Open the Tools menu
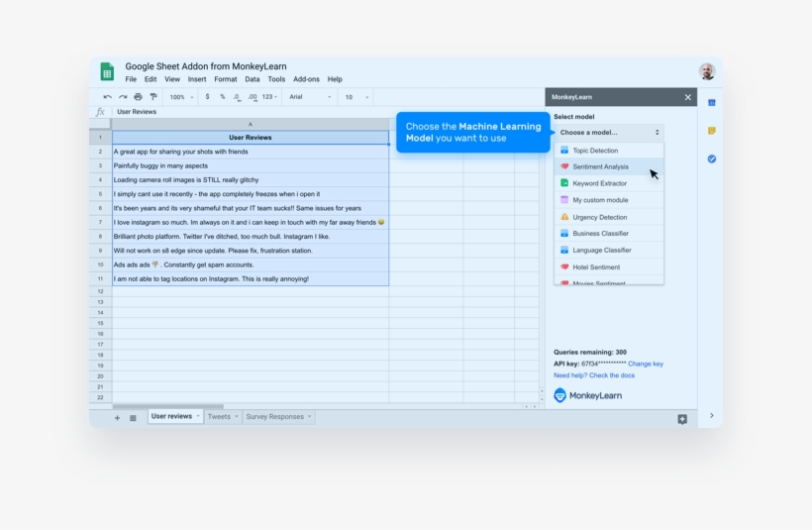The width and height of the screenshot is (812, 530). (x=276, y=79)
